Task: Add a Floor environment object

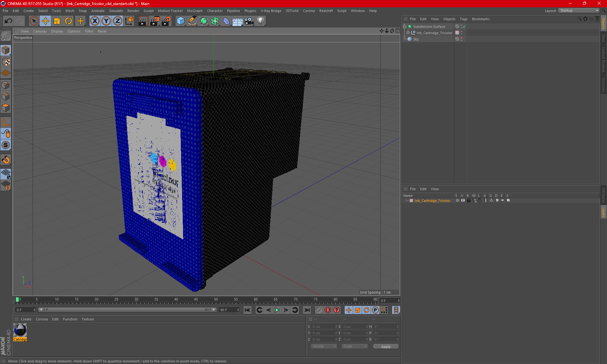Action: (238, 21)
